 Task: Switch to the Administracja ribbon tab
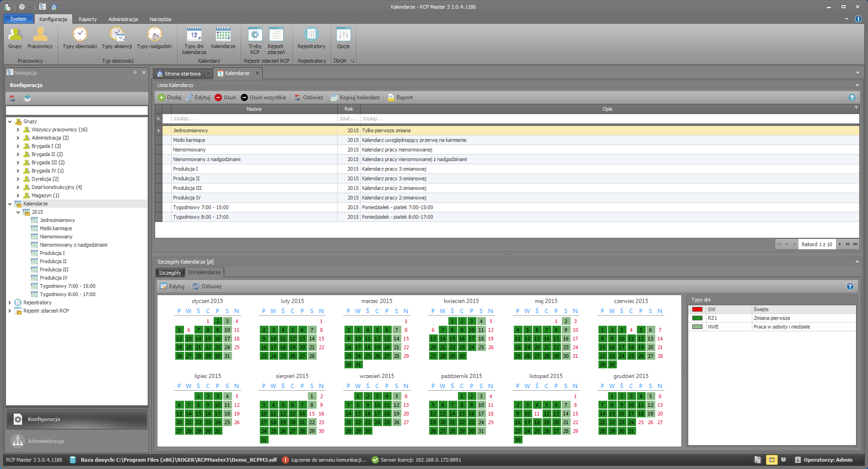pyautogui.click(x=123, y=19)
